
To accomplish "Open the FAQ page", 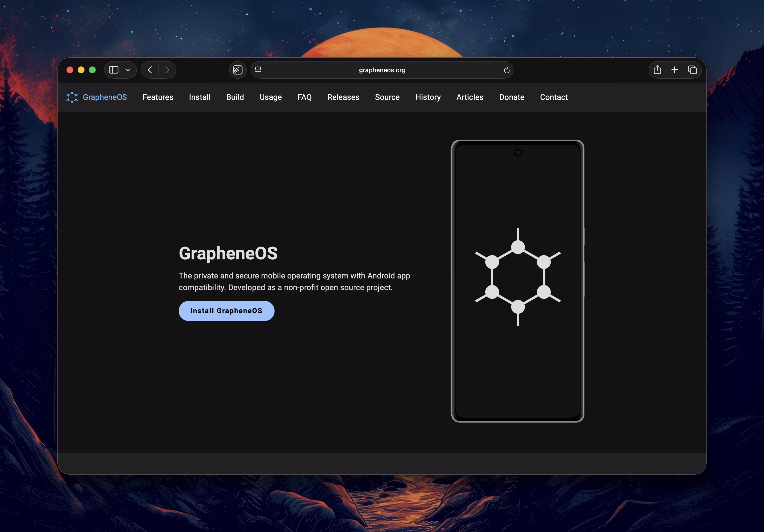I will point(305,97).
